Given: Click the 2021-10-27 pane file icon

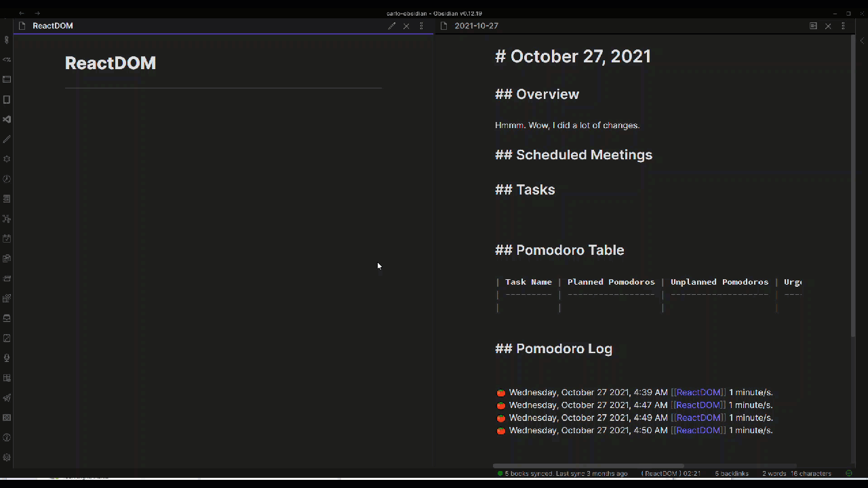Looking at the screenshot, I should click(444, 26).
